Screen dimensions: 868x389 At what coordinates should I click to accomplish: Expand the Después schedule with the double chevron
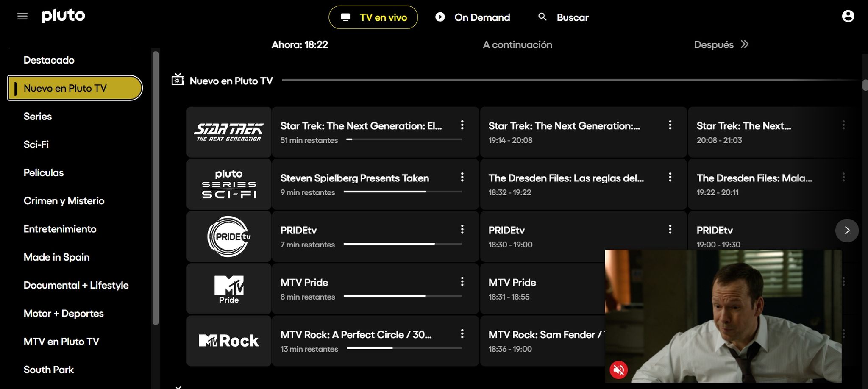tap(745, 44)
